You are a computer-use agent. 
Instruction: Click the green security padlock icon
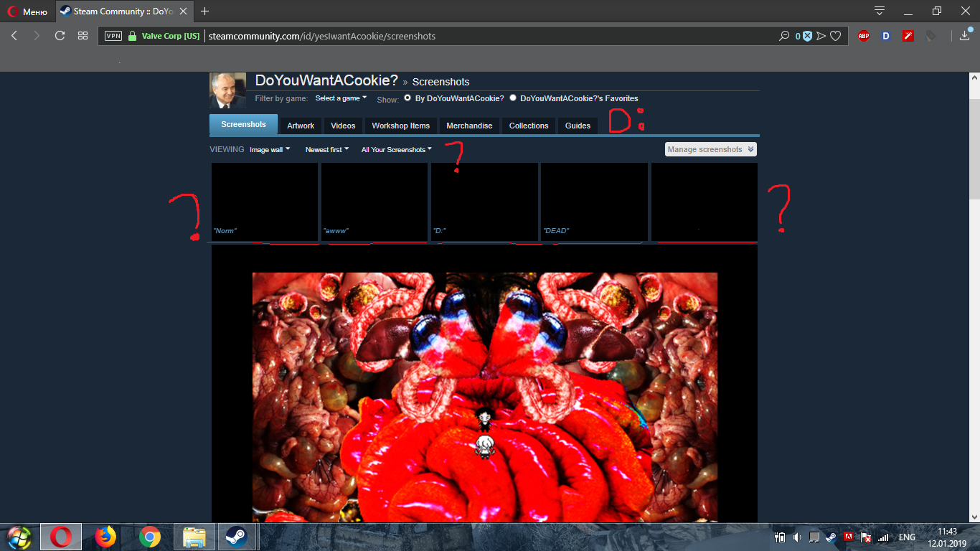(x=132, y=36)
